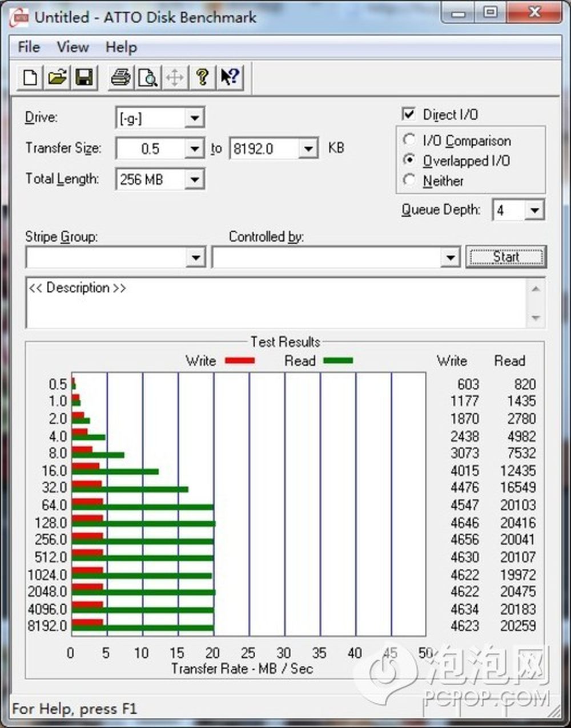571x728 pixels.
Task: Open the Total Length dropdown 256 MB
Action: [194, 180]
